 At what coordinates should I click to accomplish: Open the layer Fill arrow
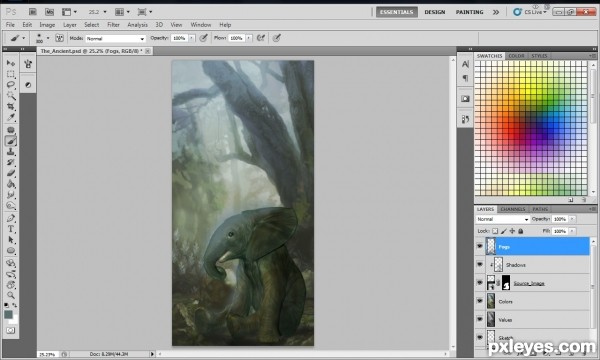572,231
